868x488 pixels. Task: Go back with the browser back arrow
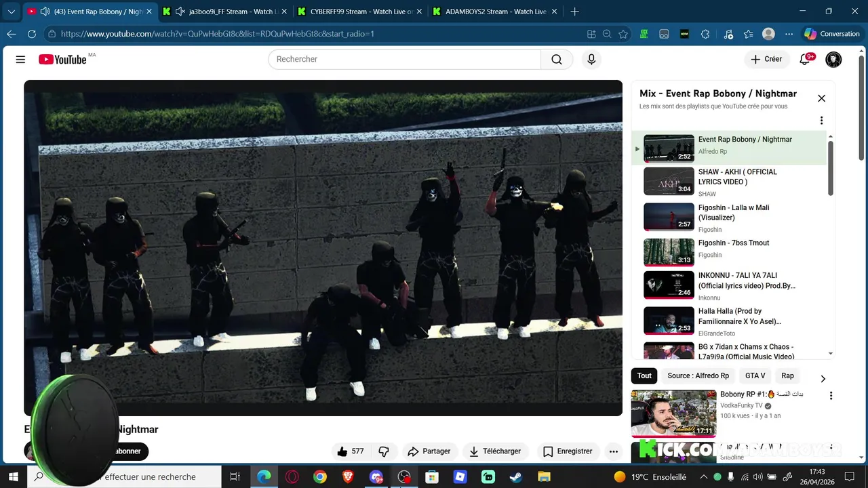pyautogui.click(x=12, y=34)
